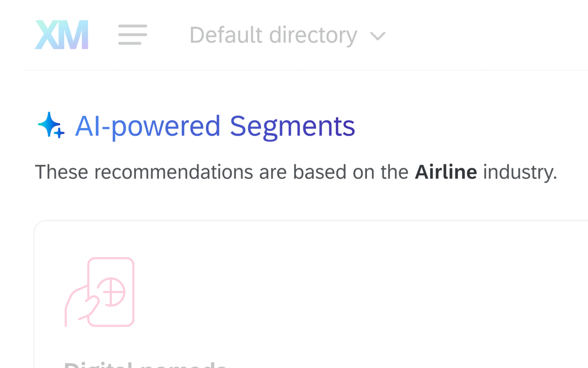Click the globe symbol on the phone illustration
This screenshot has width=588, height=368.
coord(111,292)
